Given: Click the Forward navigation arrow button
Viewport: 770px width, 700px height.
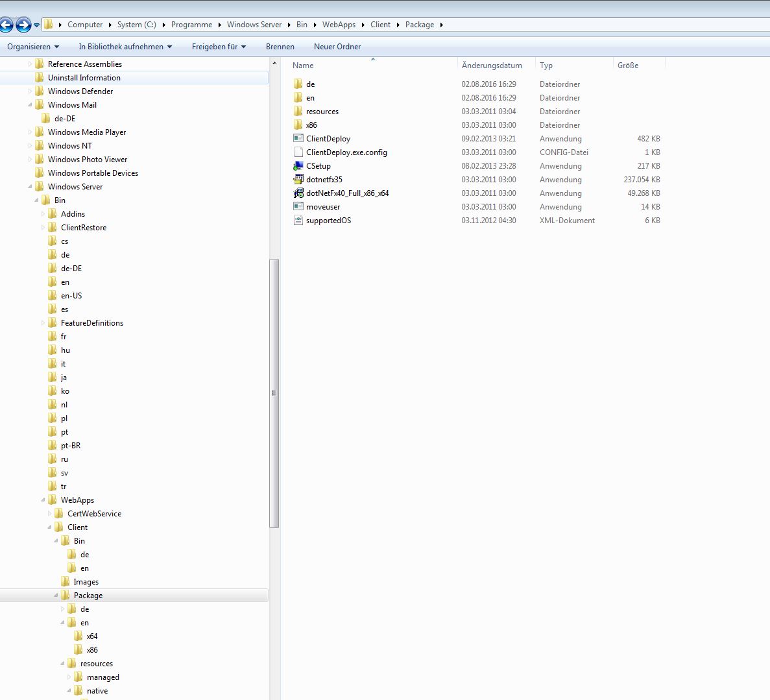Looking at the screenshot, I should coord(23,25).
